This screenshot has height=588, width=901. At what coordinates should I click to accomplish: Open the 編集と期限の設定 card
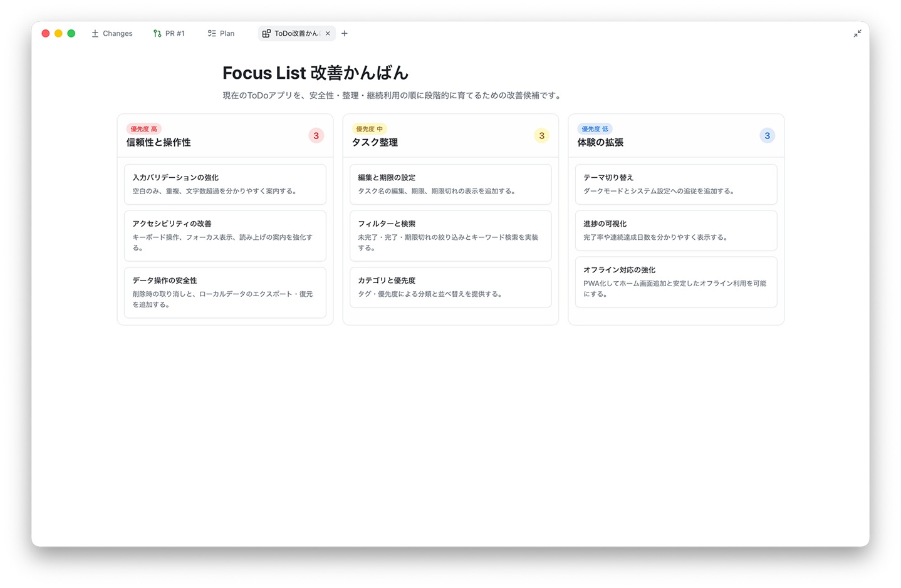[450, 184]
